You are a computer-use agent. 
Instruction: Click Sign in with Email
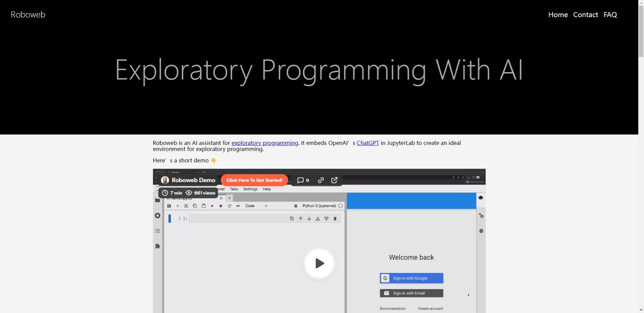point(411,293)
